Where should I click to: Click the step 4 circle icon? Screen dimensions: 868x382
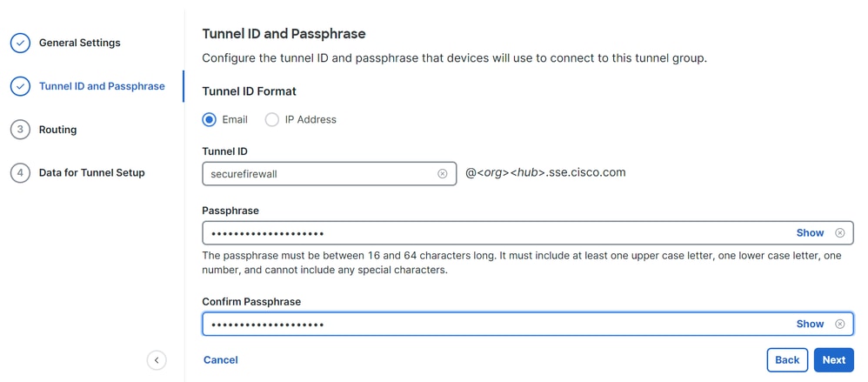(21, 173)
